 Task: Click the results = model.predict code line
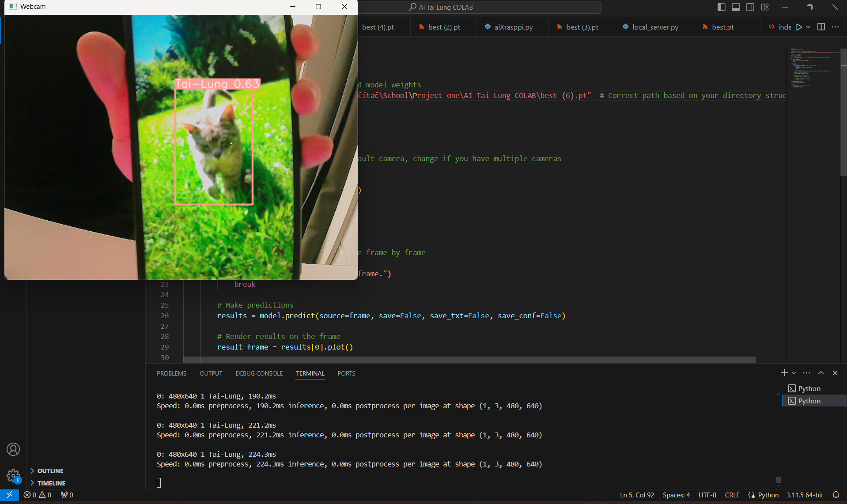(x=391, y=316)
